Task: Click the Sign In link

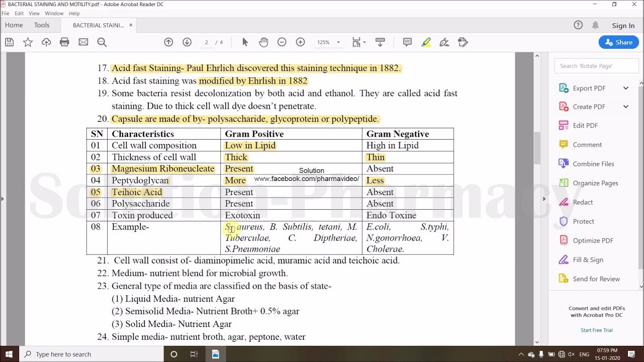Action: (x=623, y=26)
